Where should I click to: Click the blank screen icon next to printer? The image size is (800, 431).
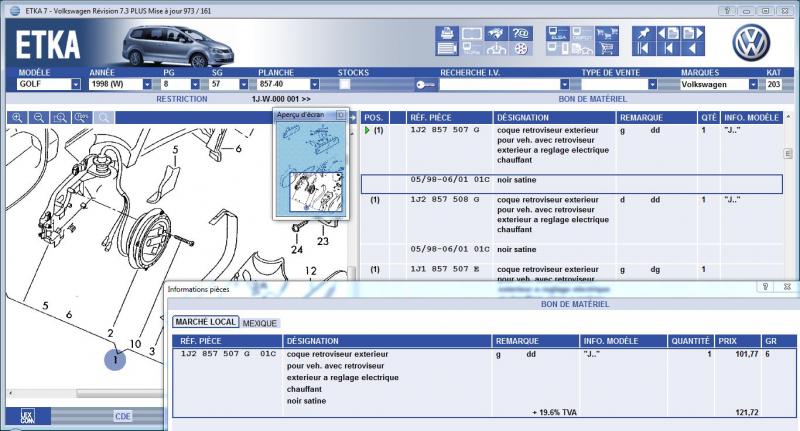pyautogui.click(x=471, y=34)
